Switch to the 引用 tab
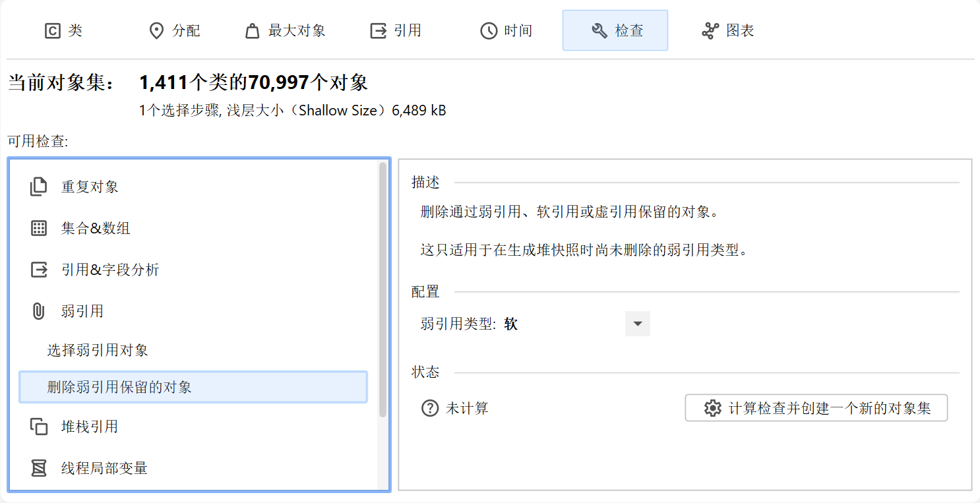 click(x=396, y=30)
